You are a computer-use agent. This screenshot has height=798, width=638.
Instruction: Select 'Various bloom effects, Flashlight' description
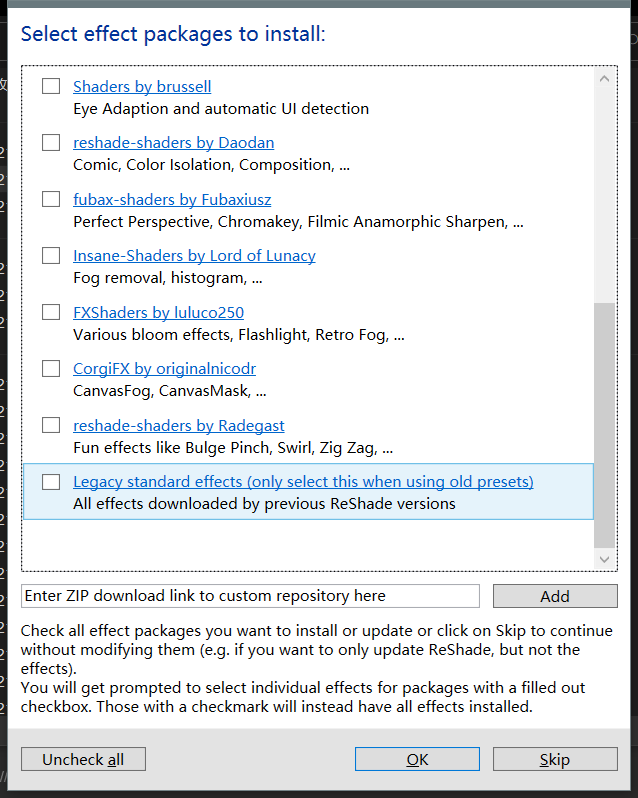click(239, 335)
